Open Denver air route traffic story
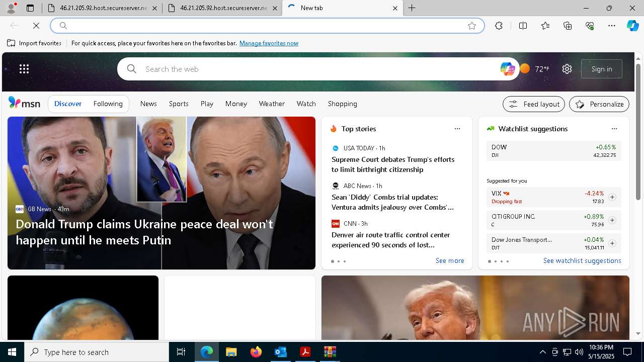 tap(391, 240)
